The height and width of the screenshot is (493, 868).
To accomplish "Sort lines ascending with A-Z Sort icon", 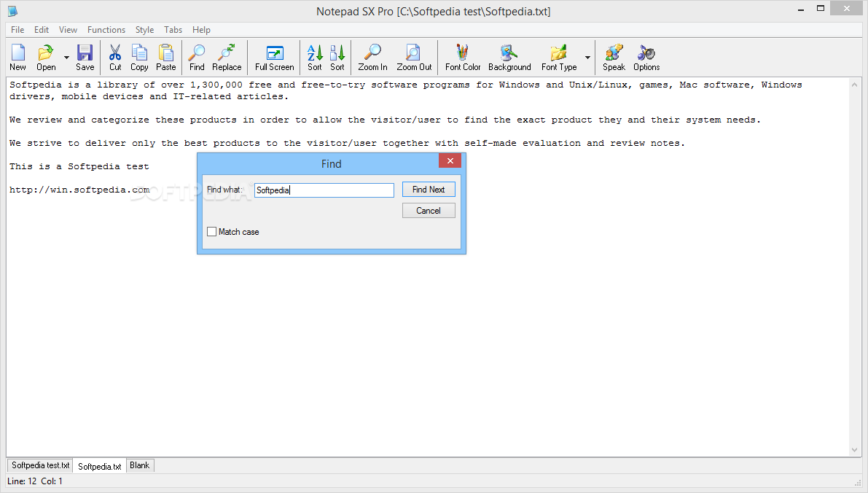I will [314, 58].
